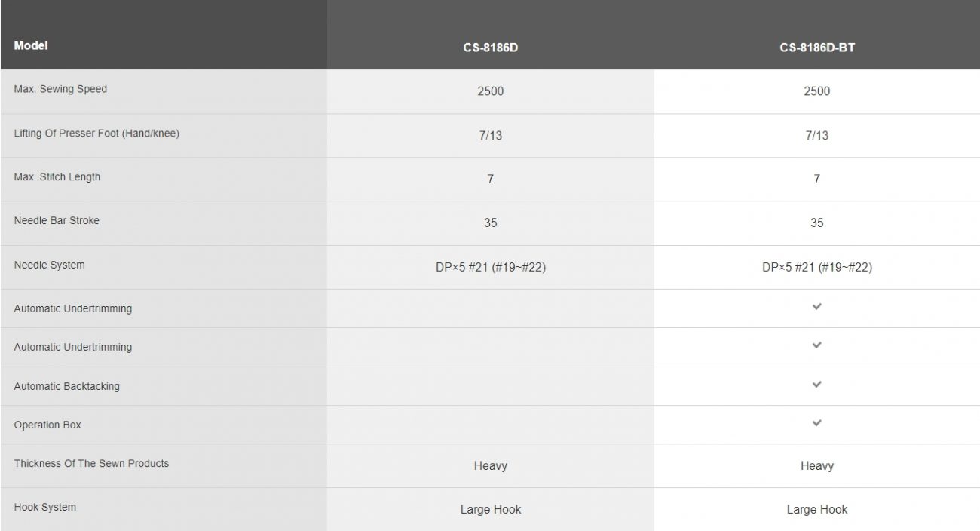Image resolution: width=980 pixels, height=531 pixels.
Task: Click the Needle System row label
Action: pyautogui.click(x=49, y=265)
